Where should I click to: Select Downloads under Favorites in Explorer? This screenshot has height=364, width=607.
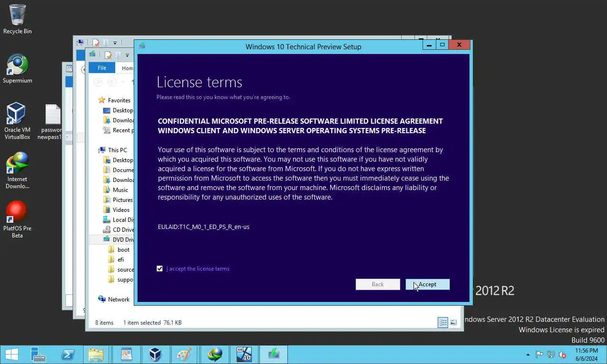coord(123,120)
